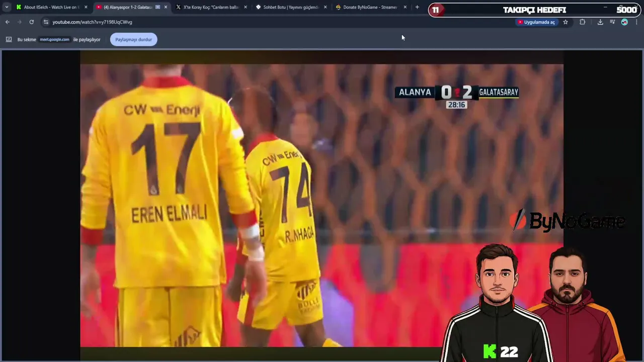The width and height of the screenshot is (644, 362).
Task: Click the football match video player
Action: coord(322,205)
